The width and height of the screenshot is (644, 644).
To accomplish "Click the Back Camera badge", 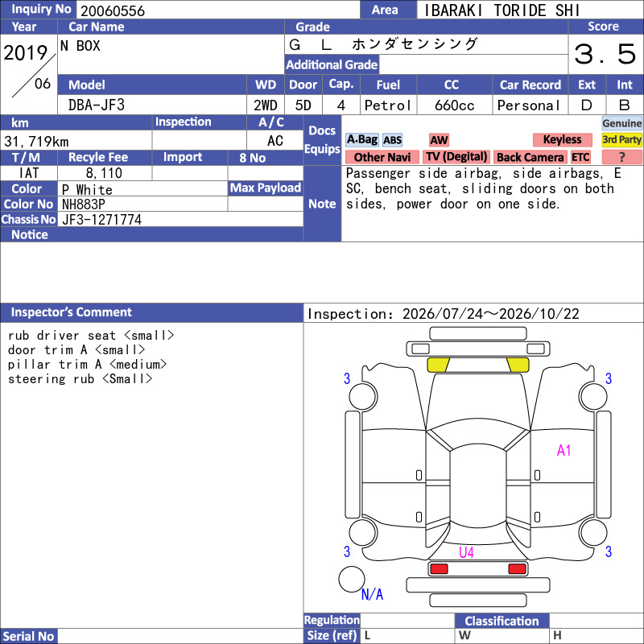I will click(x=530, y=157).
